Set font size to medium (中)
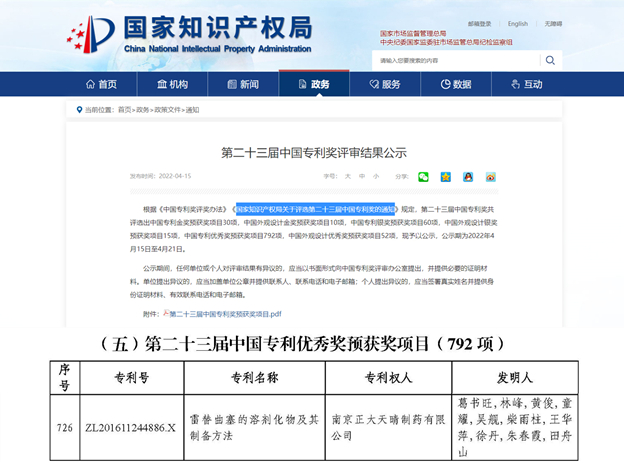624x468 pixels. (361, 177)
